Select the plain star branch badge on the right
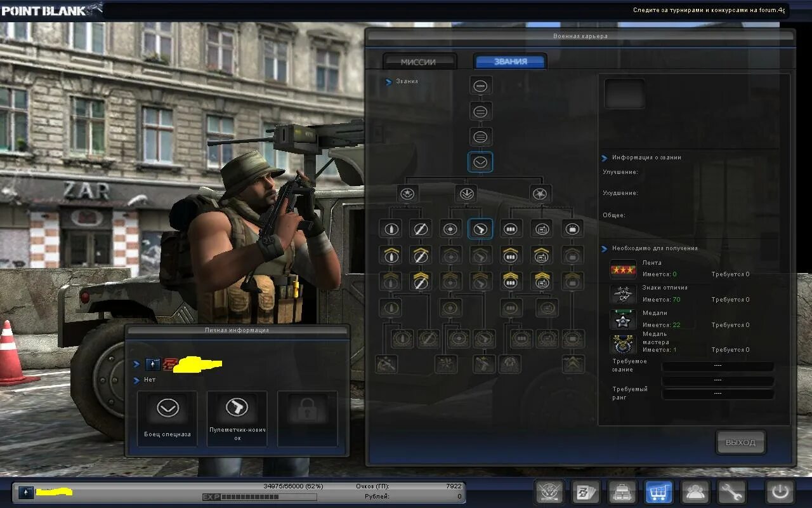Screen dimensions: 812x508 pyautogui.click(x=540, y=194)
